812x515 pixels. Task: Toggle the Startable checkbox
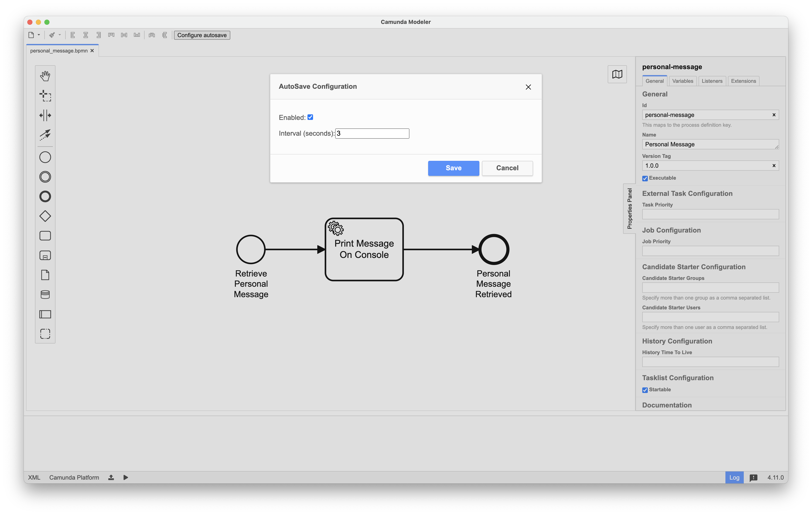(x=645, y=390)
